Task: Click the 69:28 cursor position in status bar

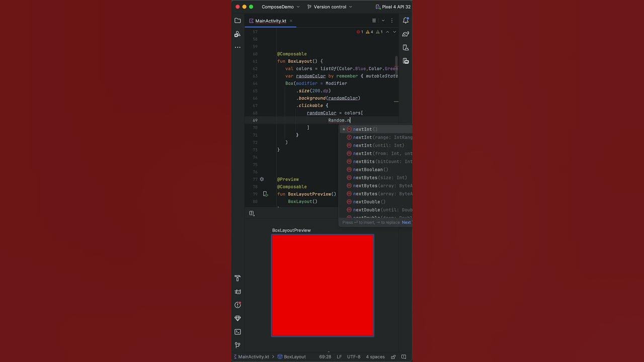Action: [x=325, y=357]
